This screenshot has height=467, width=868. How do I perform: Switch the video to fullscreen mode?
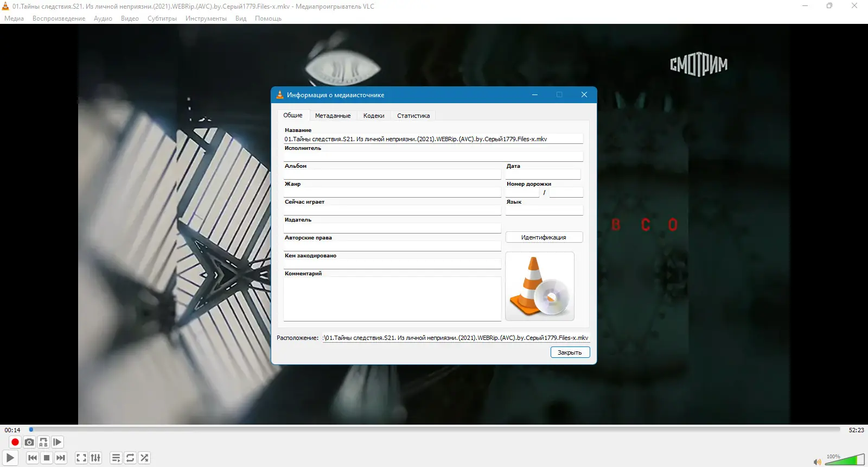(81, 458)
